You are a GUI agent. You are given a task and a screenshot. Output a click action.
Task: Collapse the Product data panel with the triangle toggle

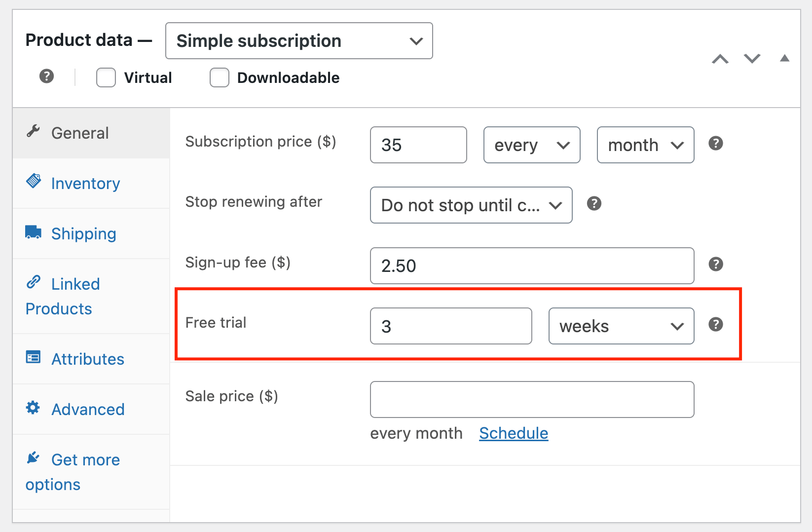[x=784, y=58]
